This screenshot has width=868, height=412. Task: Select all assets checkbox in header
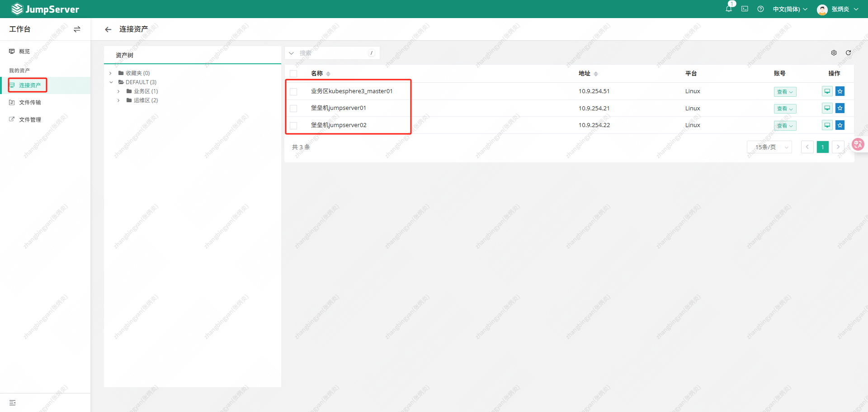click(293, 74)
